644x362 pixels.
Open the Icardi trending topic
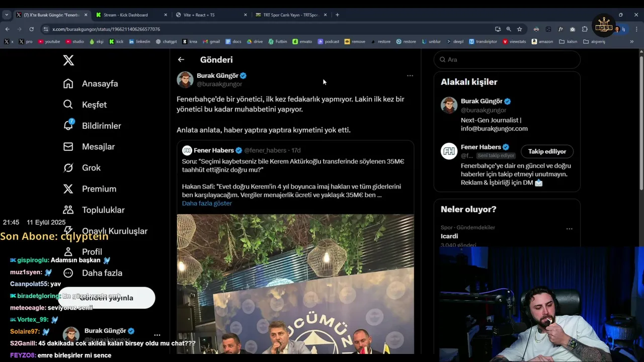click(x=449, y=236)
